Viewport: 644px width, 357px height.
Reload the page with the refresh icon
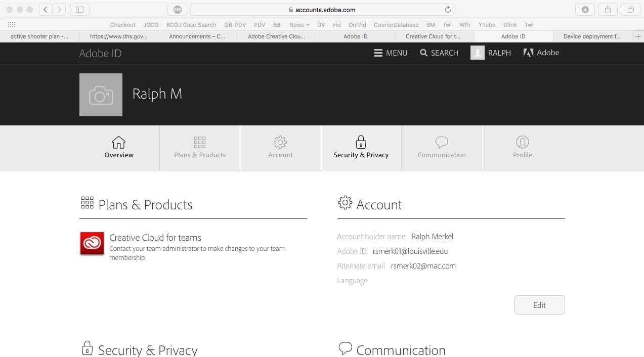coord(448,10)
